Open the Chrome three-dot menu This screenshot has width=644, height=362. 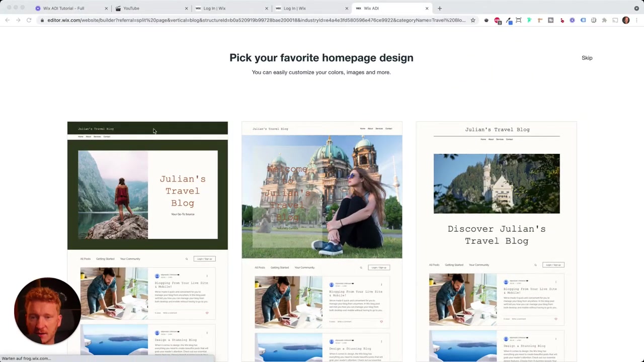636,20
